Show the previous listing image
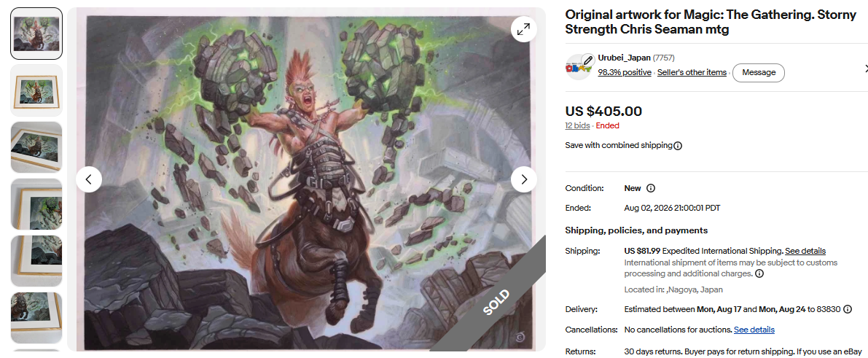 tap(89, 179)
